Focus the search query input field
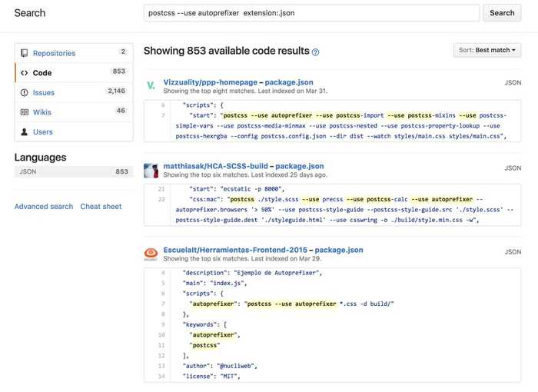 [311, 13]
